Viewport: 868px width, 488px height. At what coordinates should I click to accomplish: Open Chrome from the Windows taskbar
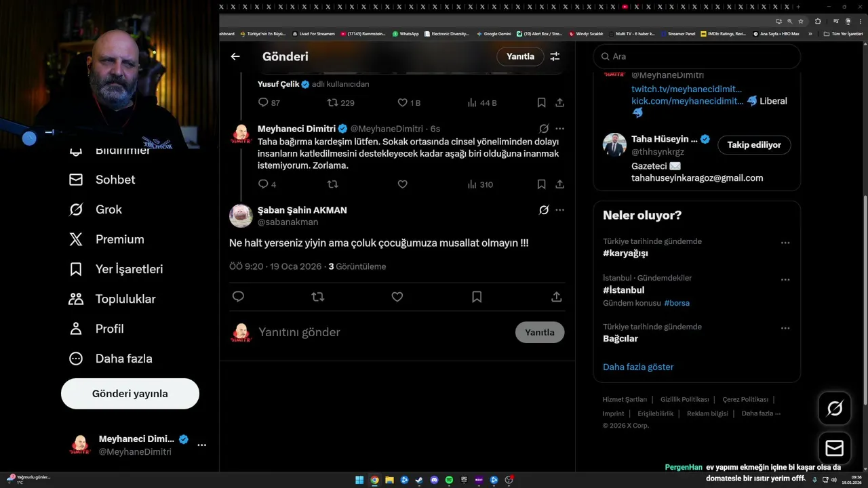374,480
